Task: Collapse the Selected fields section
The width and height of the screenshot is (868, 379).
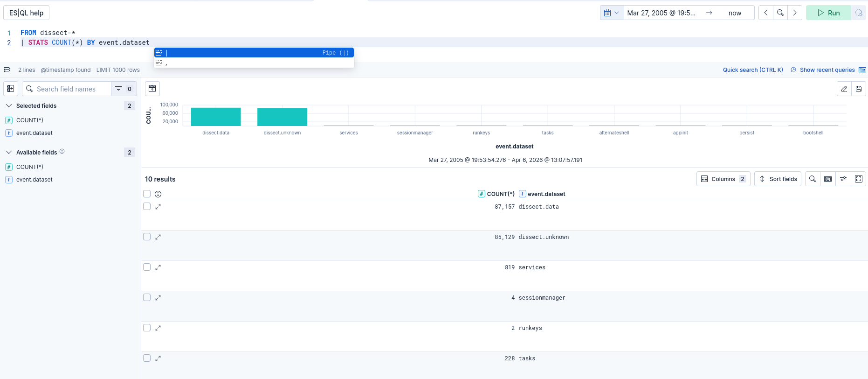Action: pos(9,106)
